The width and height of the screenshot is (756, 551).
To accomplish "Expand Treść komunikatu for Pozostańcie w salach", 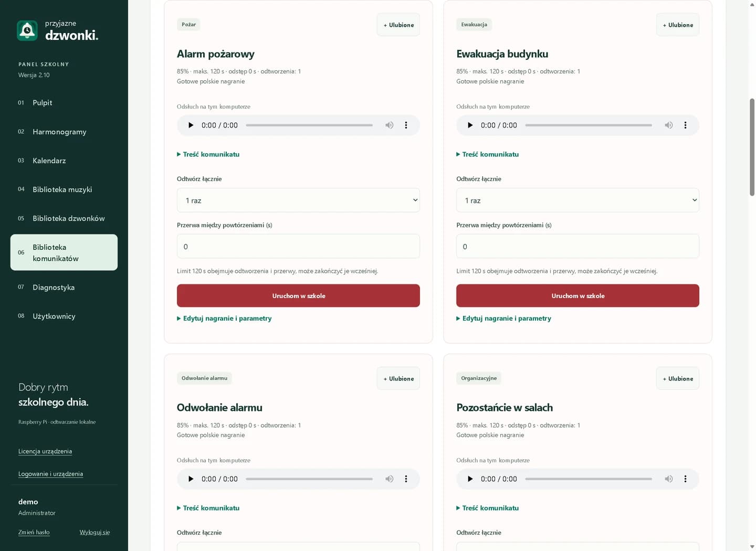I will (x=488, y=508).
